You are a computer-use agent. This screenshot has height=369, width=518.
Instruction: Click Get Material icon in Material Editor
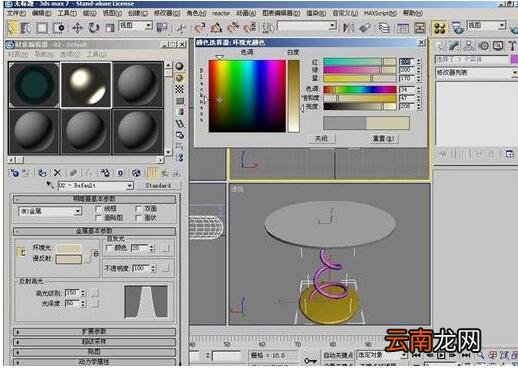pyautogui.click(x=15, y=173)
